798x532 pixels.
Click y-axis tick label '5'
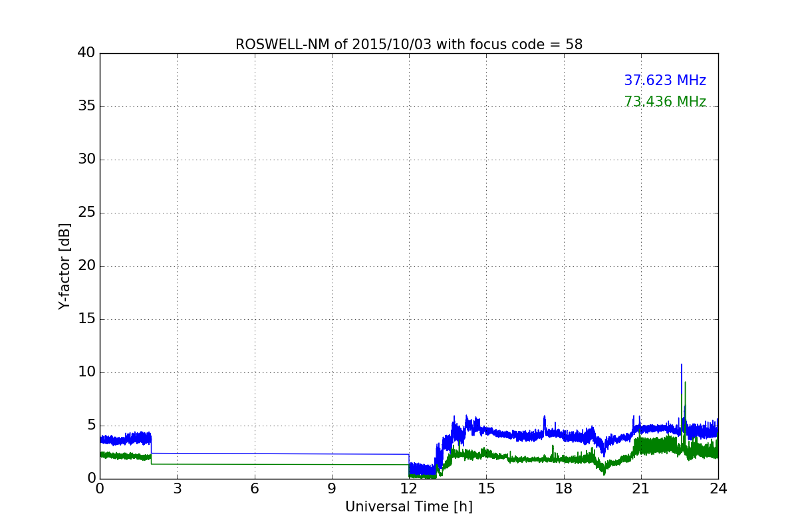click(90, 426)
